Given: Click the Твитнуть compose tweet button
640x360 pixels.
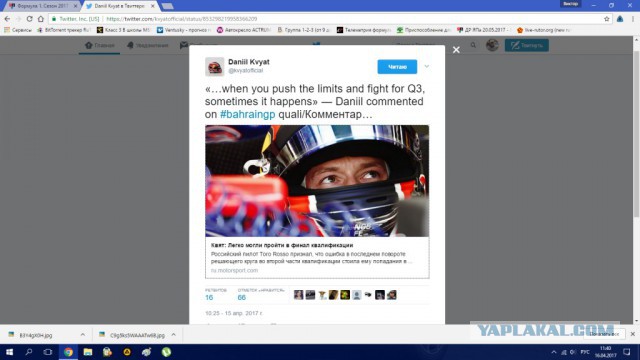Looking at the screenshot, I should click(527, 45).
